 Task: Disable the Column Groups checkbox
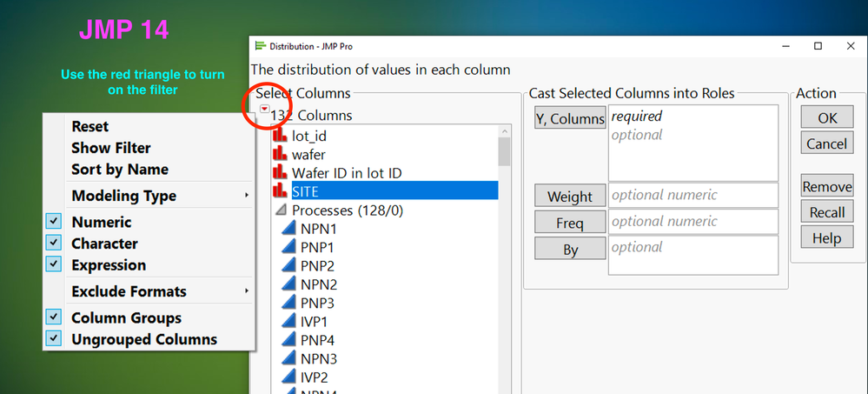click(54, 317)
